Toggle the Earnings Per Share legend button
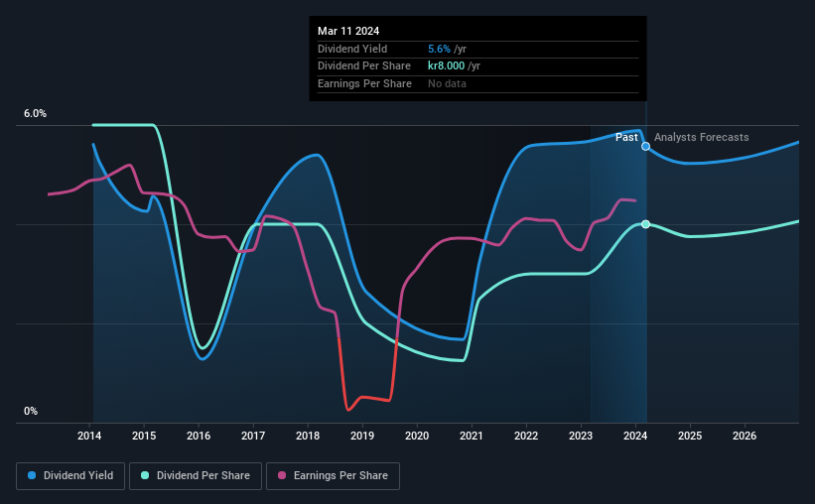Viewport: 815px width, 504px height. [x=333, y=476]
